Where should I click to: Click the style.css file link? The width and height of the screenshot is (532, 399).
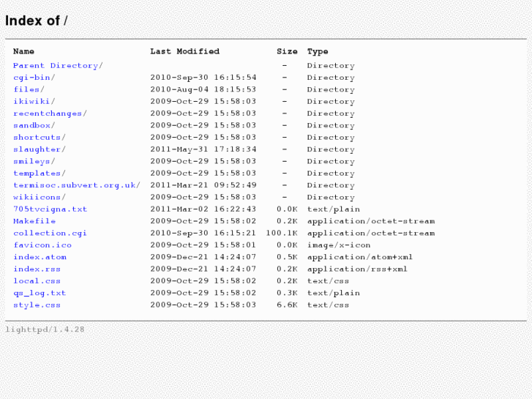pyautogui.click(x=37, y=305)
